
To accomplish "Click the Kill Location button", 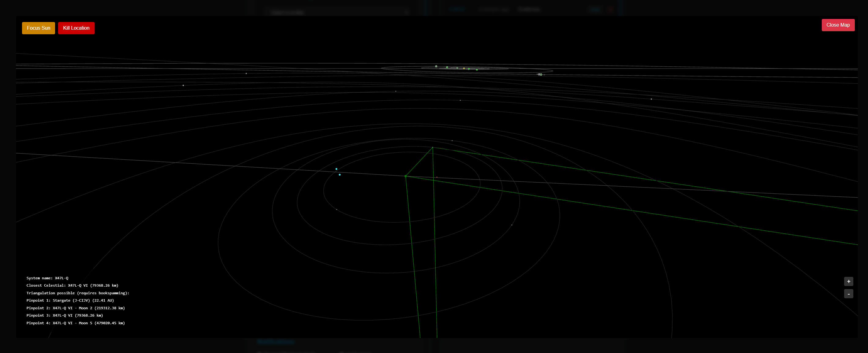I will [x=76, y=28].
